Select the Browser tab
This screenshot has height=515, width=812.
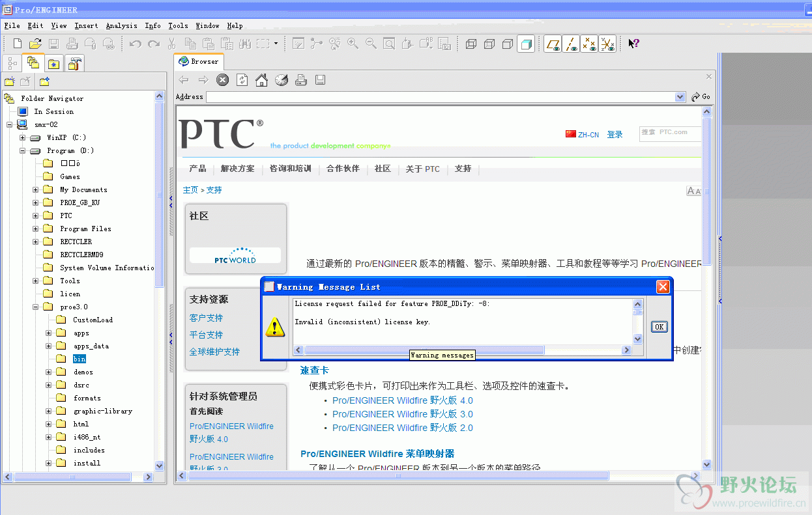(x=199, y=61)
